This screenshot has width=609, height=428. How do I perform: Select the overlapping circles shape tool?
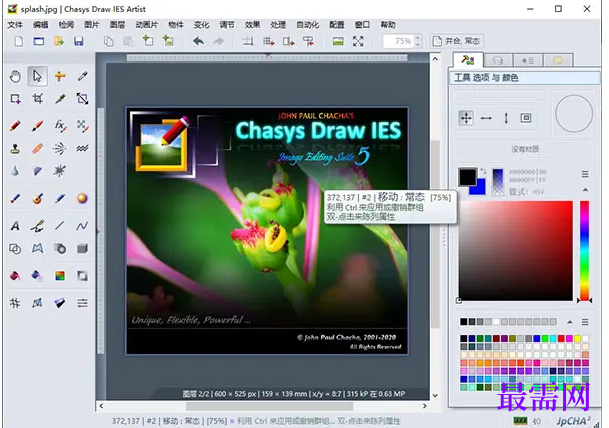[15, 249]
